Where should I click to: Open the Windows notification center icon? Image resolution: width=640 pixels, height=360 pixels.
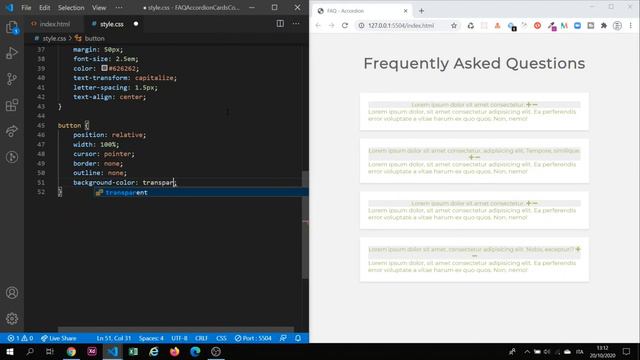point(627,351)
